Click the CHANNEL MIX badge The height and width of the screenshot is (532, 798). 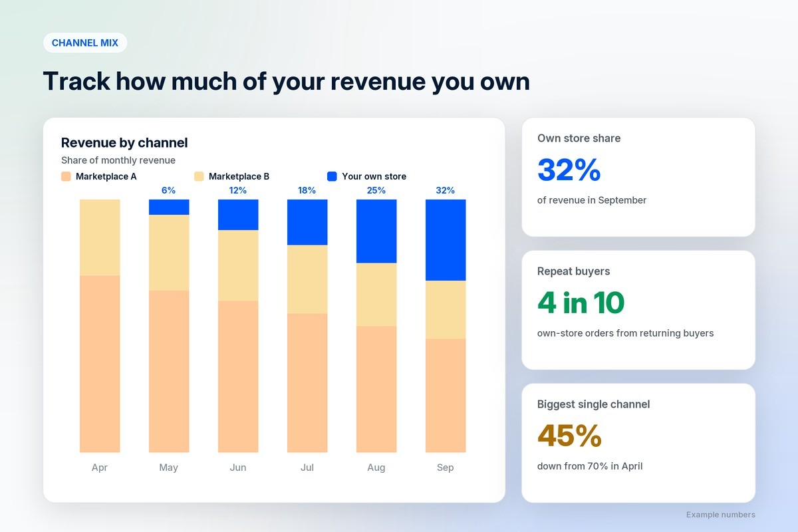(85, 43)
